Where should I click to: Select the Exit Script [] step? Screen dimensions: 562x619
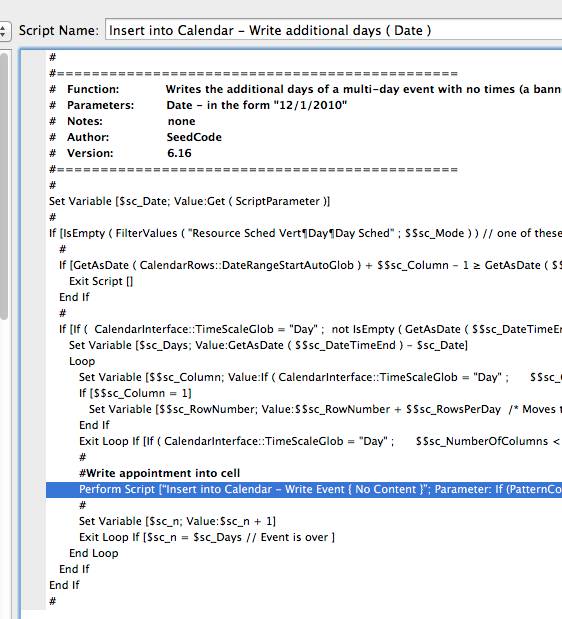coord(101,281)
